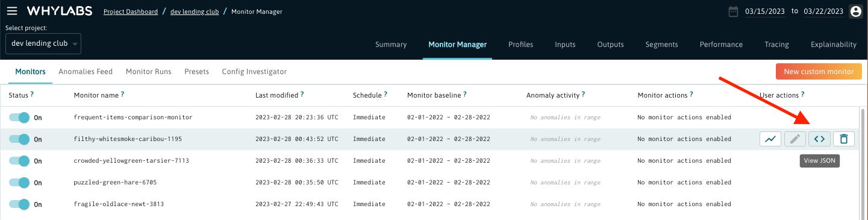This screenshot has width=868, height=220.
Task: Click help icon next to Last modified
Action: (302, 95)
